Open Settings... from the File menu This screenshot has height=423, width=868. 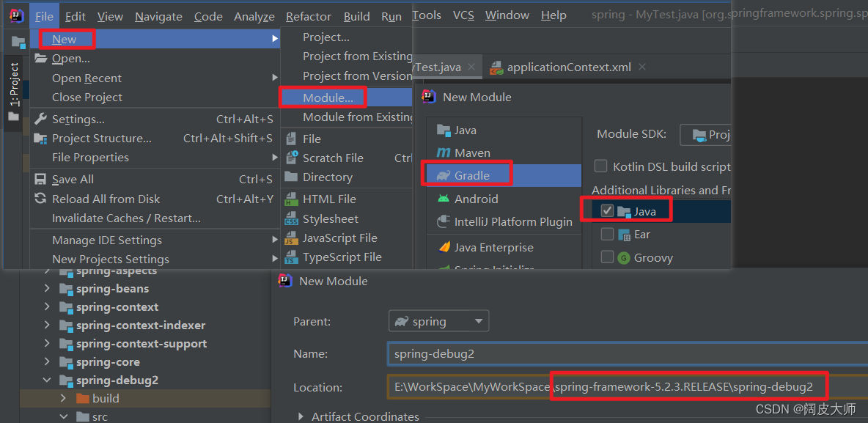click(155, 119)
